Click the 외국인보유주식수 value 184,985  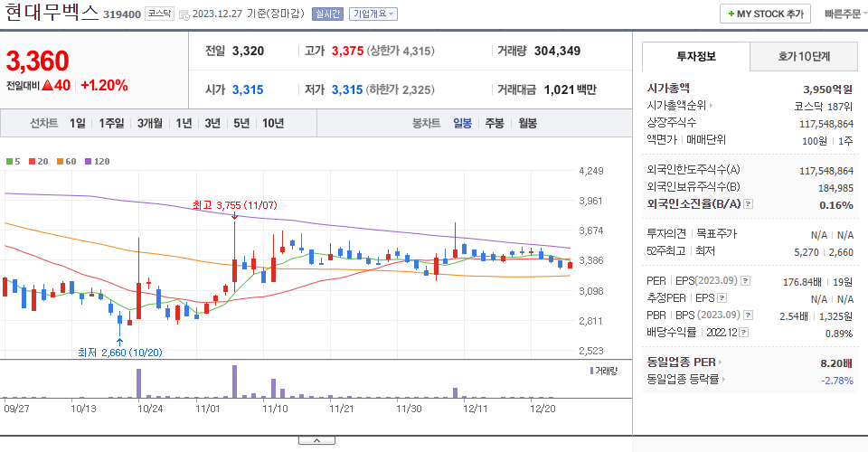[835, 188]
